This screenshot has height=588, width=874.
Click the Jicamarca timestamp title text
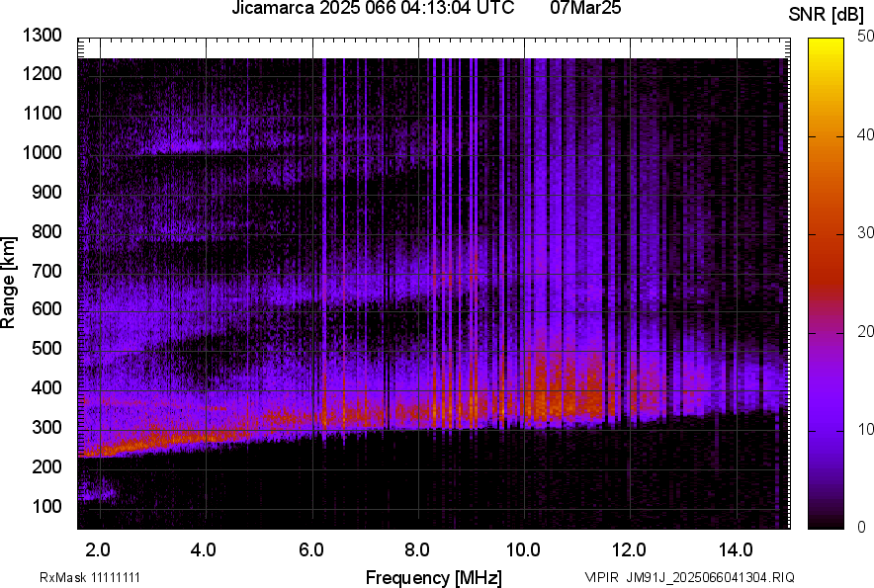tap(373, 9)
